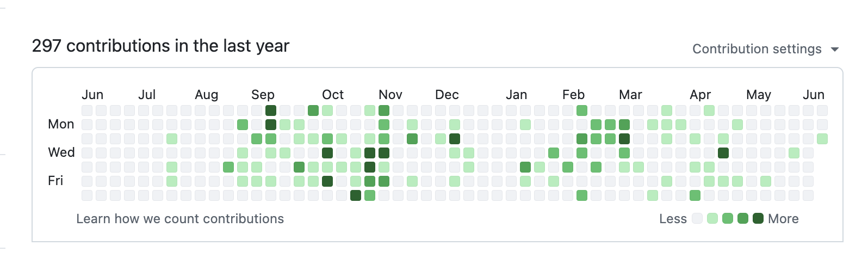Open the Contribution settings dropdown
The width and height of the screenshot is (868, 270).
pyautogui.click(x=757, y=49)
